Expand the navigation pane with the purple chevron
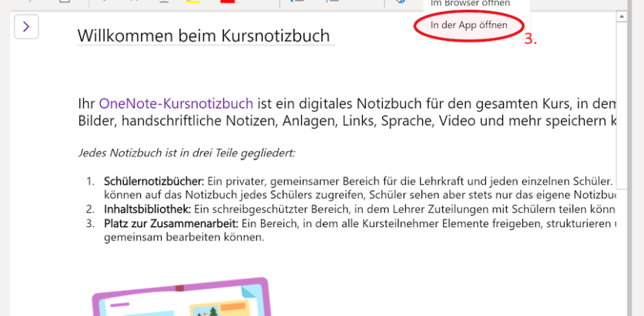644x316 pixels. coord(26,27)
